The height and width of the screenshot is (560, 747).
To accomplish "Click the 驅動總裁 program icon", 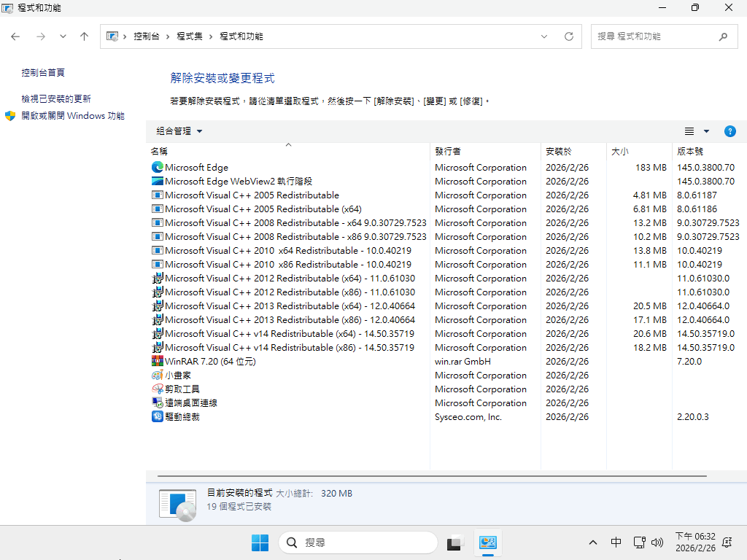I will (x=157, y=417).
